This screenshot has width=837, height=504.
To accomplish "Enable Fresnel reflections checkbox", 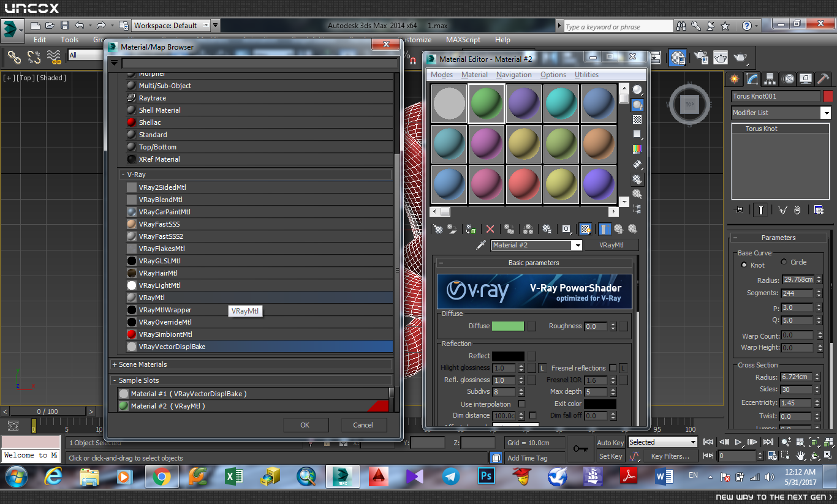I will (613, 368).
